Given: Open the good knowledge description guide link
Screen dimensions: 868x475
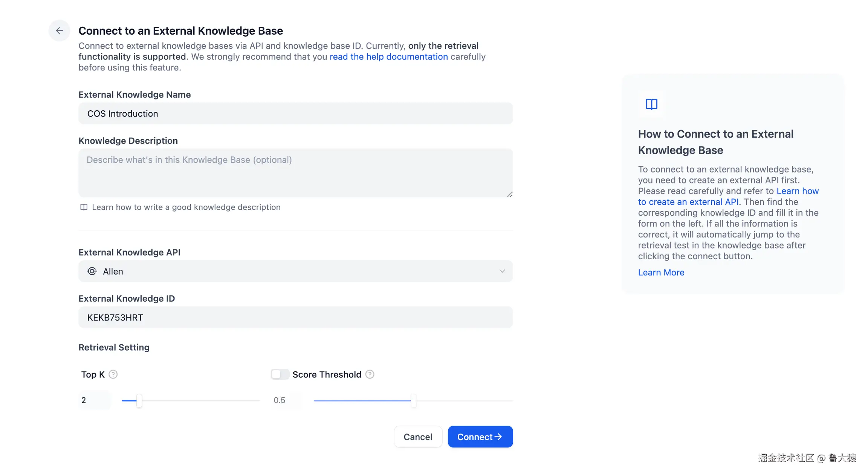Looking at the screenshot, I should [186, 207].
